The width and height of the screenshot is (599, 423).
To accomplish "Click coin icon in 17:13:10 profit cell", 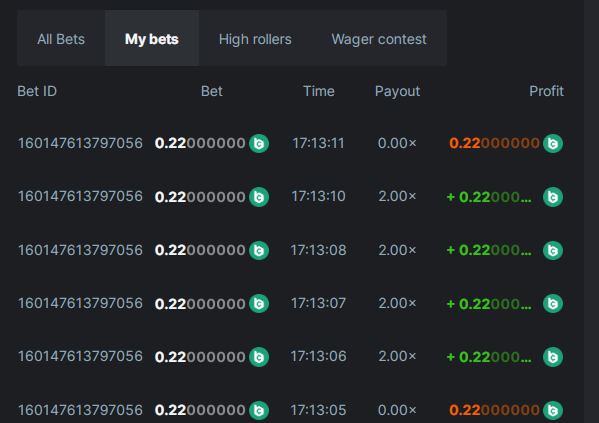I will tap(553, 197).
